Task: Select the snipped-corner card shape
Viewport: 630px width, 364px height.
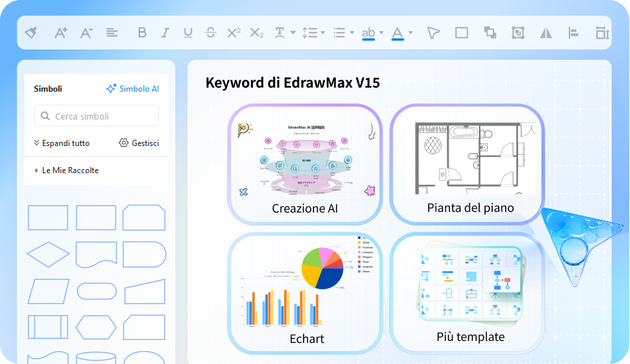Action: [144, 218]
